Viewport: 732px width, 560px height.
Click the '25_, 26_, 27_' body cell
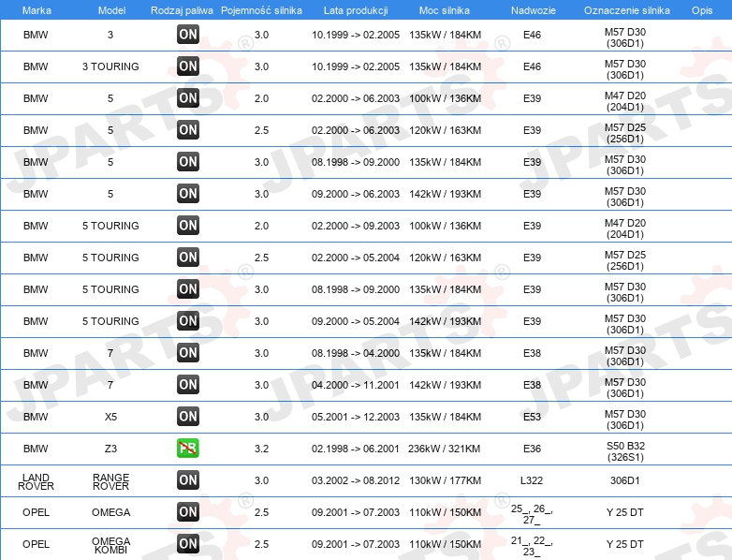tap(532, 514)
